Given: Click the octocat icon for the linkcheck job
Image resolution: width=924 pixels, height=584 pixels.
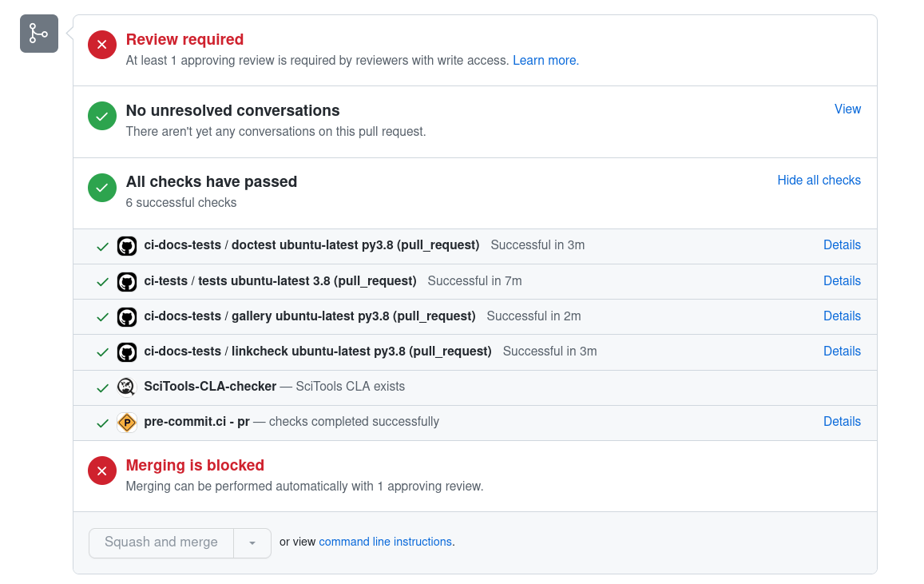Looking at the screenshot, I should tap(127, 352).
